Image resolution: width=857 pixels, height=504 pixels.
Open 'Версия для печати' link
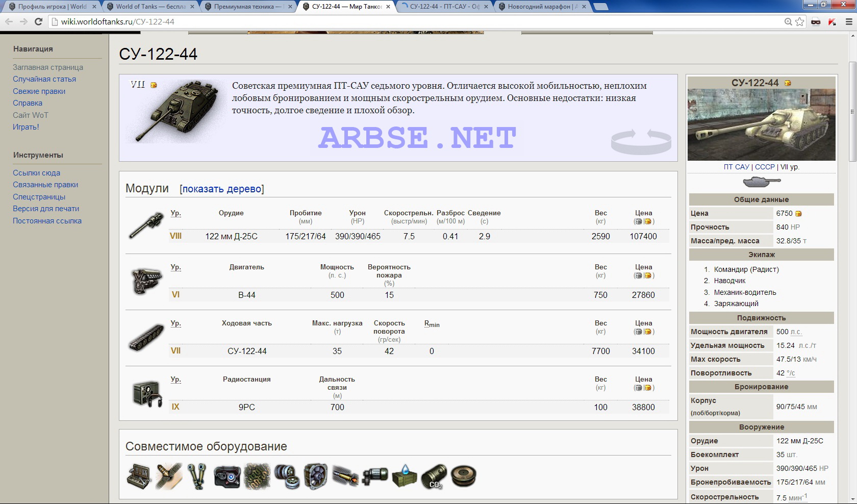click(x=46, y=209)
